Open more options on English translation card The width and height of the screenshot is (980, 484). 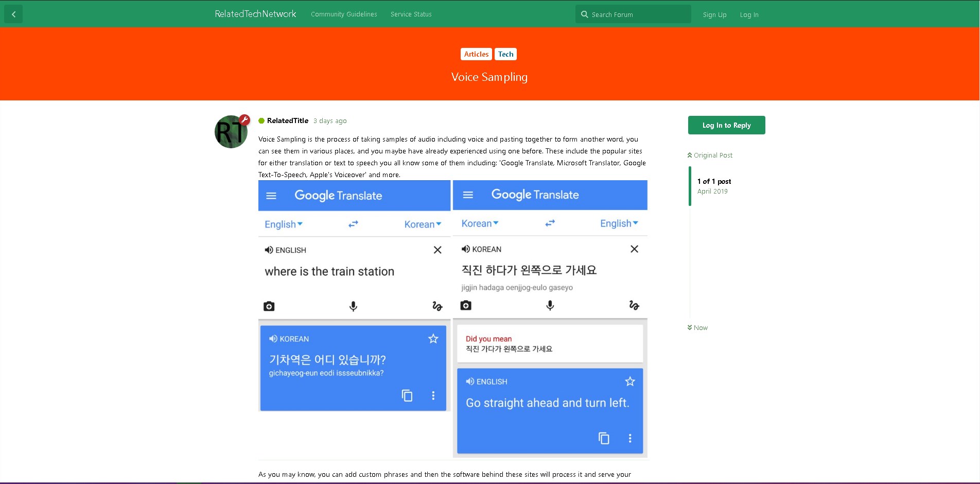pyautogui.click(x=630, y=438)
